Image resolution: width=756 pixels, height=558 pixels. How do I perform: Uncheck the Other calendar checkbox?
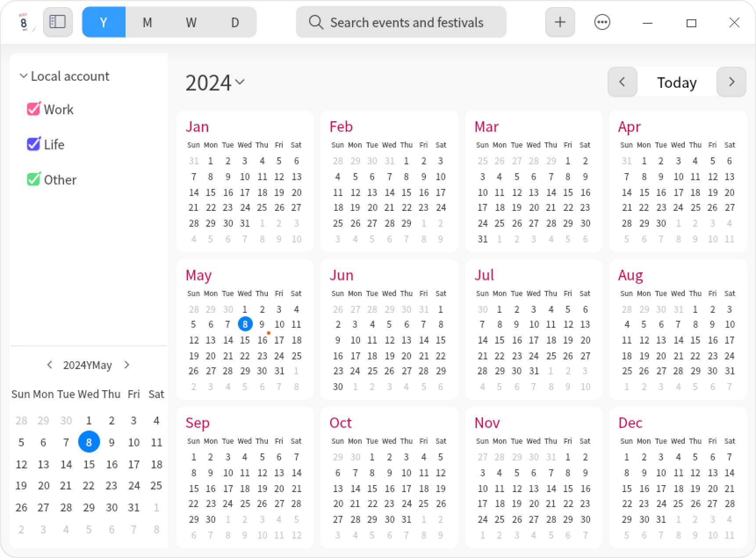(33, 179)
